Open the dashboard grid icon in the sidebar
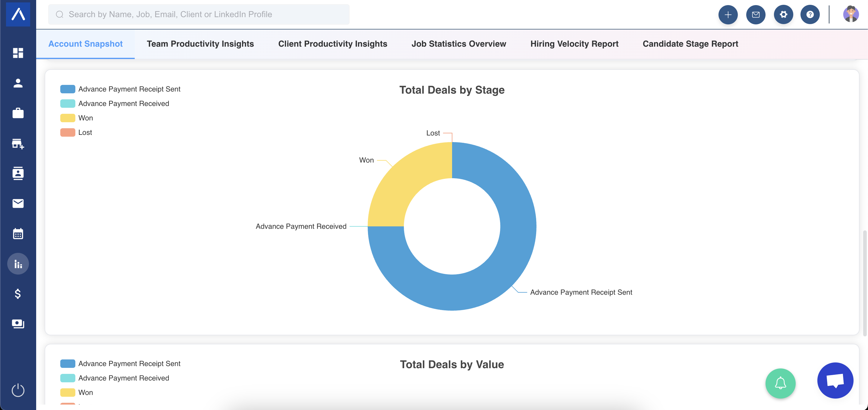This screenshot has width=868, height=410. pos(18,53)
